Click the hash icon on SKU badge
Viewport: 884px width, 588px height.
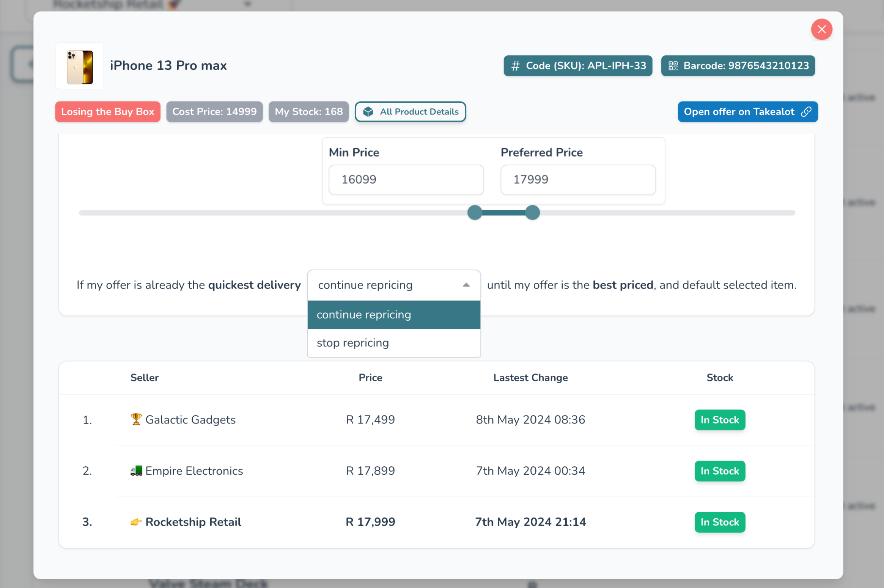pyautogui.click(x=515, y=66)
